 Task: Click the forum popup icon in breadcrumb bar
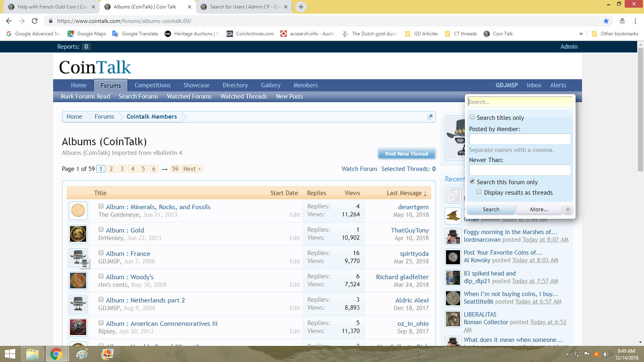coord(430,117)
